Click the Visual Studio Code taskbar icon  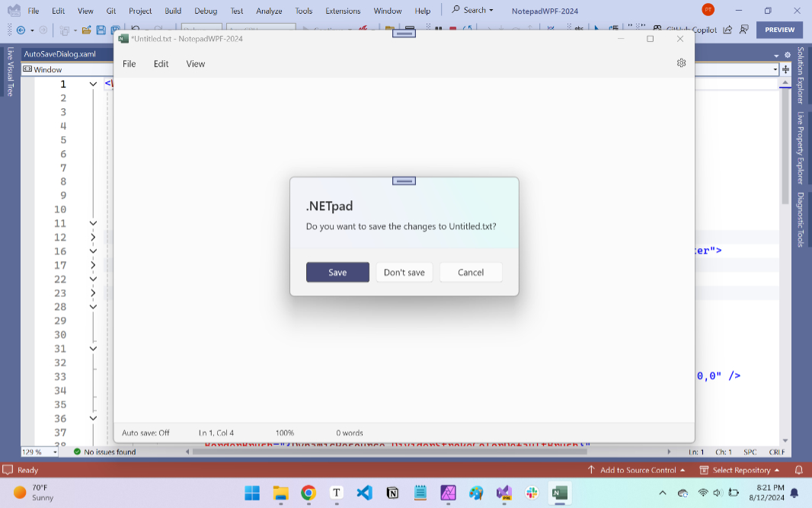(x=364, y=493)
